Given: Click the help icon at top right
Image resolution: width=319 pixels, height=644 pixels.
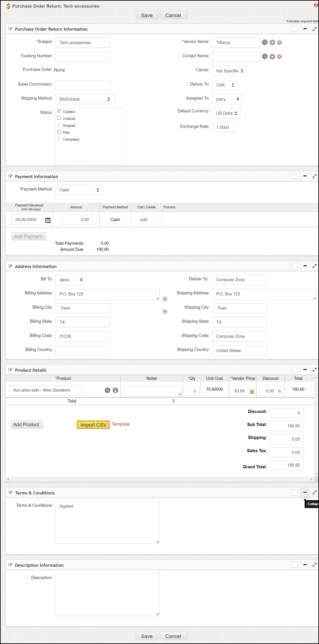Looking at the screenshot, I should (316, 5).
